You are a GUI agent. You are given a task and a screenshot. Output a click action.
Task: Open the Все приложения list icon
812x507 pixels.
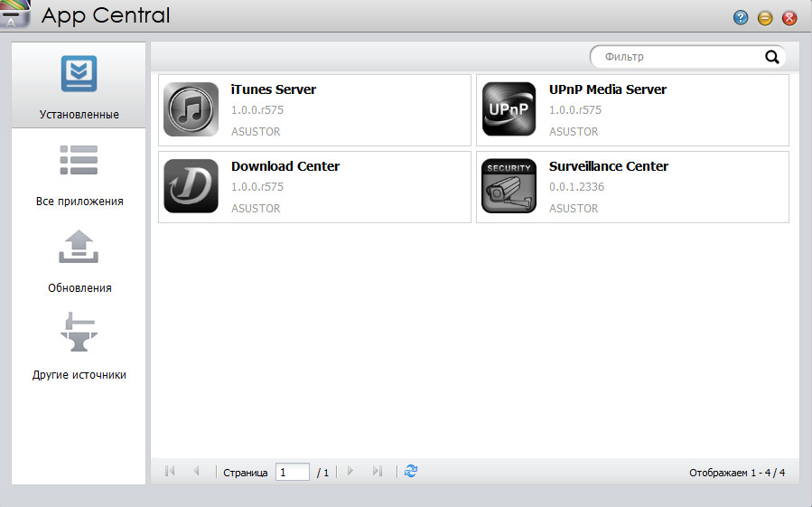tap(79, 160)
